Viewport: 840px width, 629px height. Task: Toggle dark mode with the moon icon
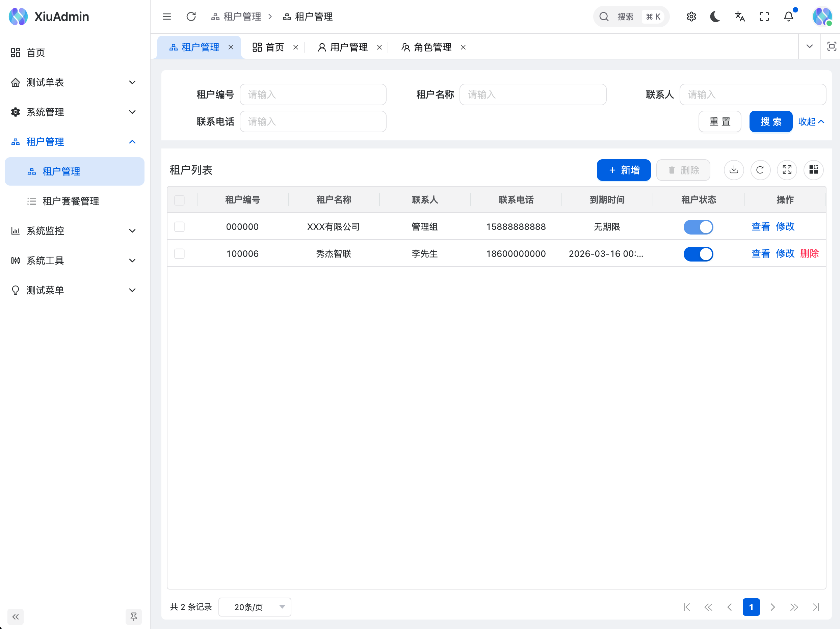coord(715,16)
